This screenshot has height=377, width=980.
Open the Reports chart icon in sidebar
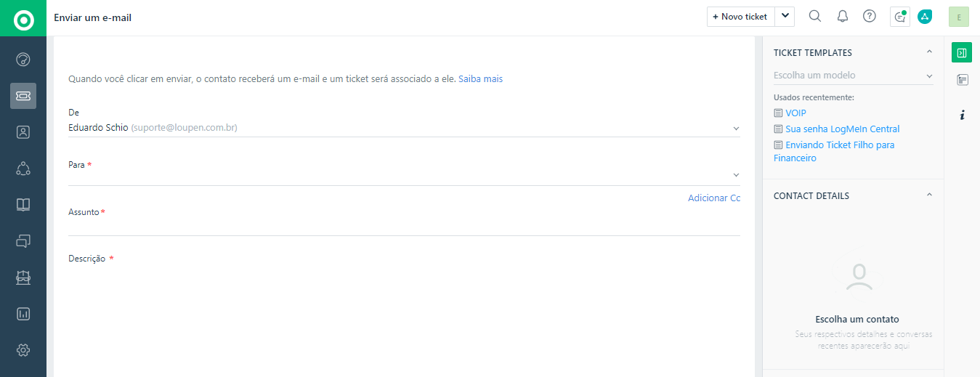[23, 314]
